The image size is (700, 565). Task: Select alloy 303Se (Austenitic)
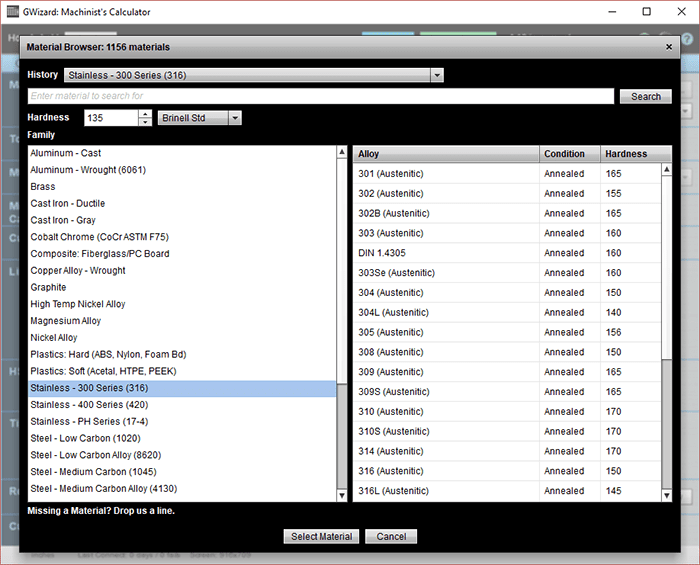click(507, 273)
